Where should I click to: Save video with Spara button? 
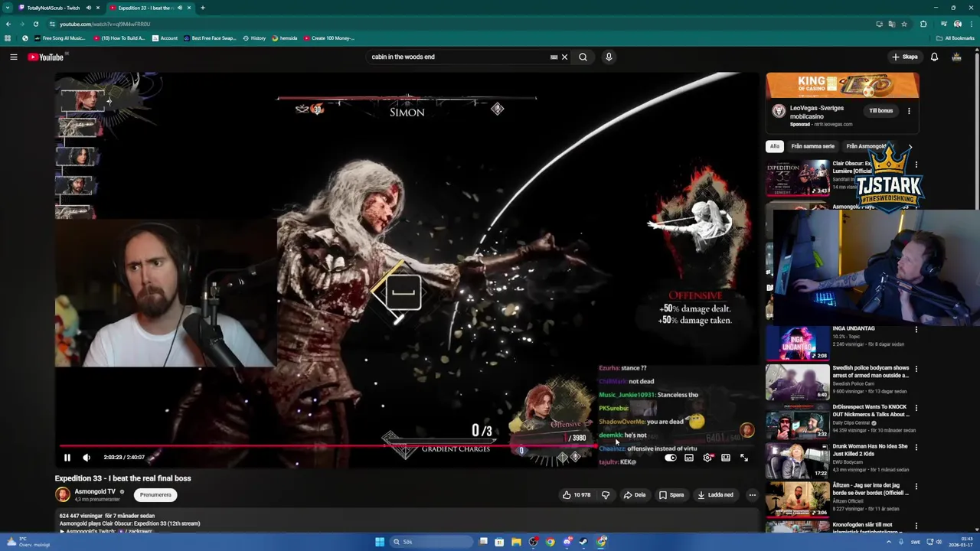point(671,495)
